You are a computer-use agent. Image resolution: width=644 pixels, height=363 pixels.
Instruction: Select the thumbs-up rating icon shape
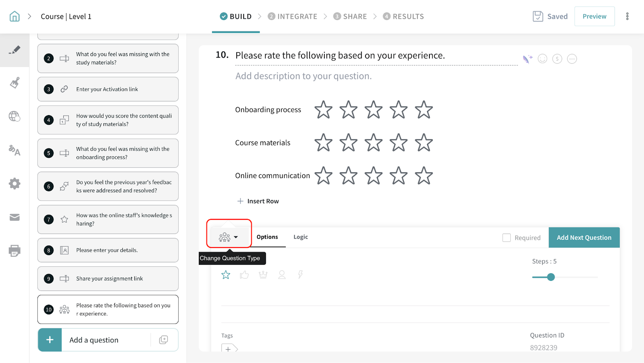244,275
